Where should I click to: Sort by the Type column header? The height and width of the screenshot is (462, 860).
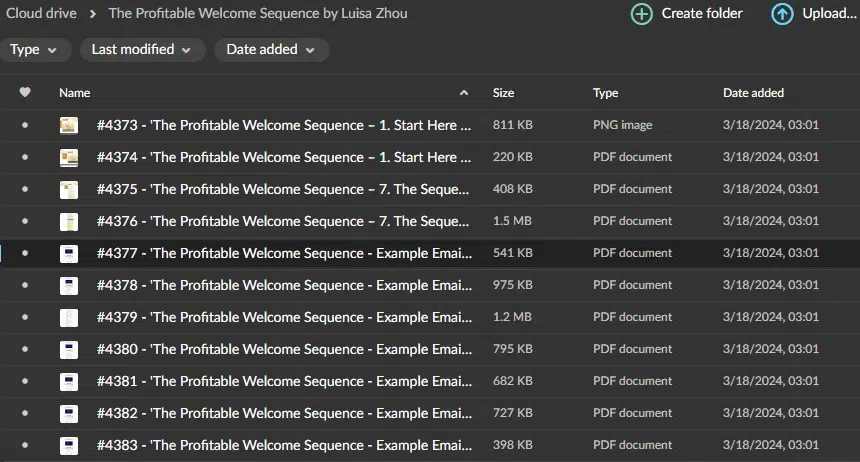pyautogui.click(x=606, y=93)
